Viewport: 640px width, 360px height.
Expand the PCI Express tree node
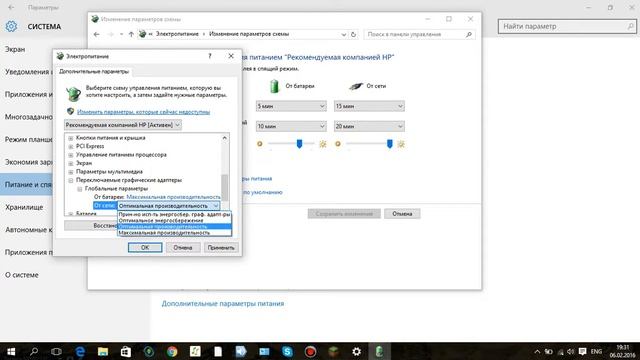coord(71,146)
